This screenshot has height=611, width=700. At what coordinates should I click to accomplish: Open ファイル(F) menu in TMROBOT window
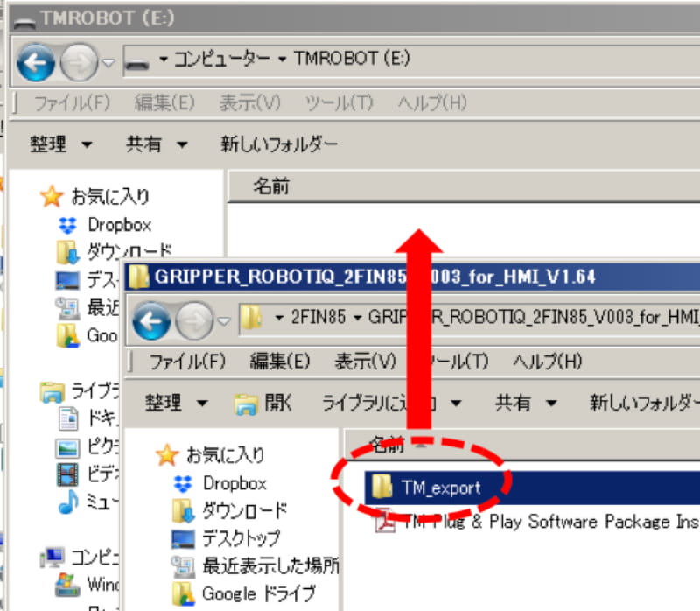pyautogui.click(x=72, y=103)
